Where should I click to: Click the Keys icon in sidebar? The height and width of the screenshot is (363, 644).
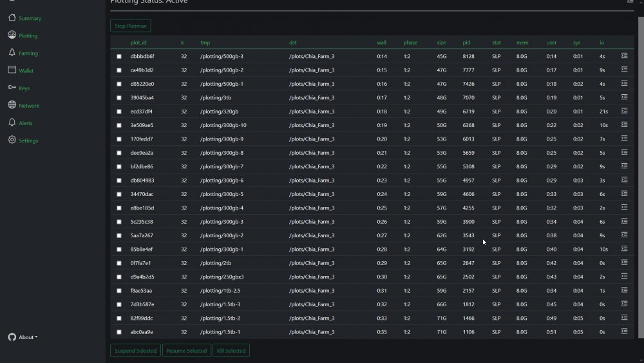click(12, 87)
